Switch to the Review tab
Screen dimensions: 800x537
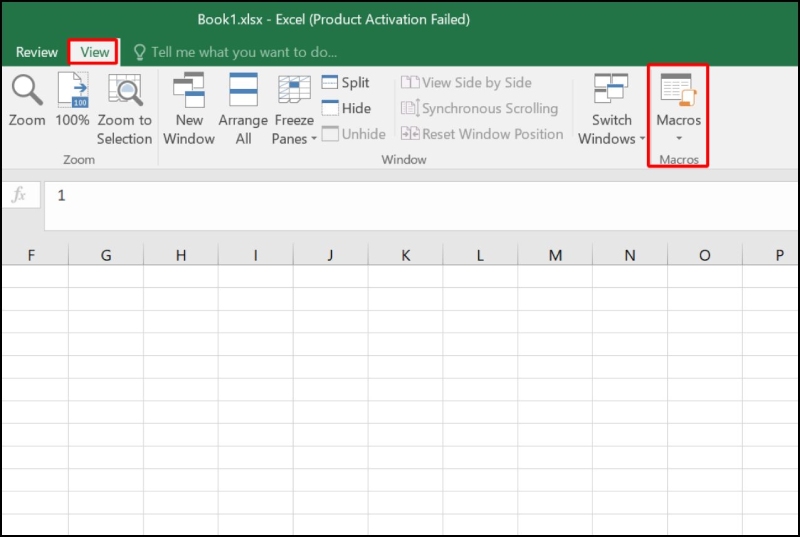37,52
